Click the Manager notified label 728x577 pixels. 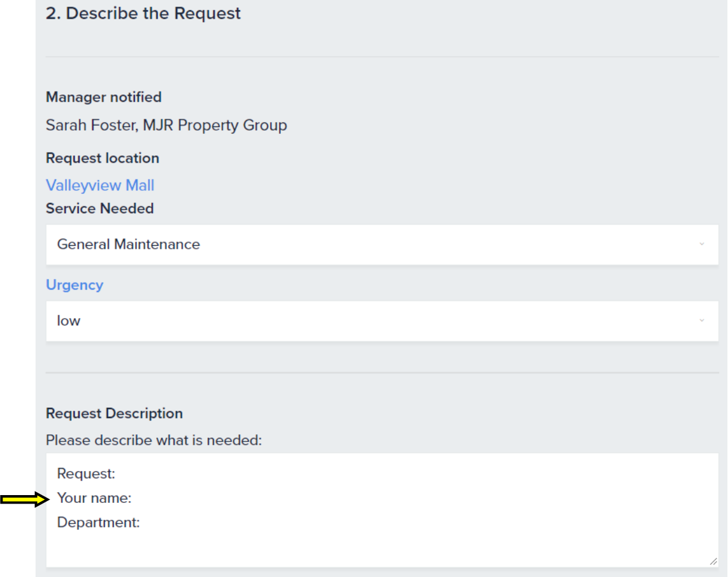[x=104, y=97]
